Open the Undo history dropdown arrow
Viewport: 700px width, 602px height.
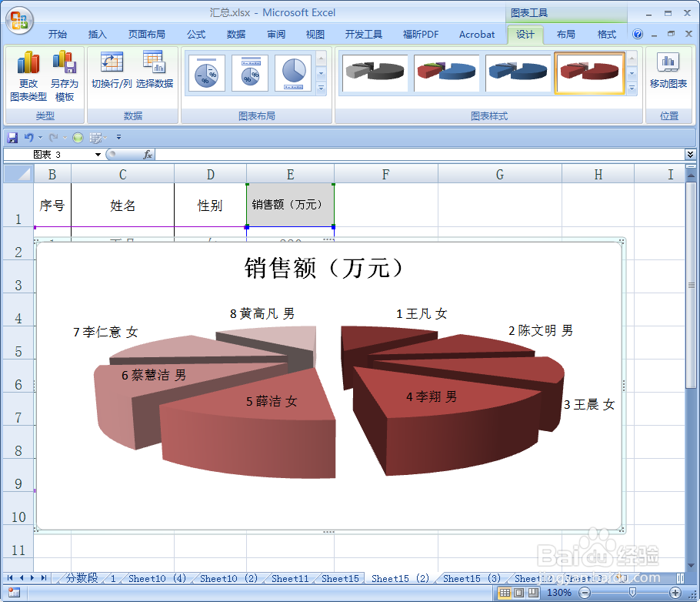click(x=40, y=138)
